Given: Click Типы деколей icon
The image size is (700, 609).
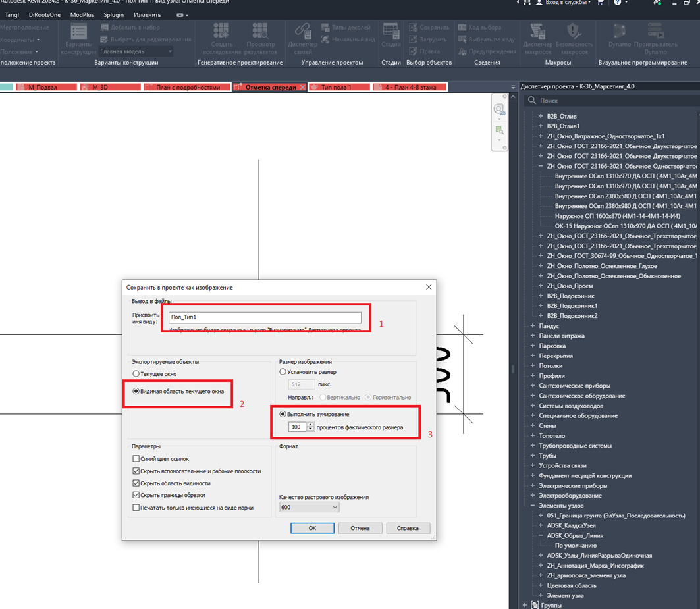Looking at the screenshot, I should click(x=325, y=27).
